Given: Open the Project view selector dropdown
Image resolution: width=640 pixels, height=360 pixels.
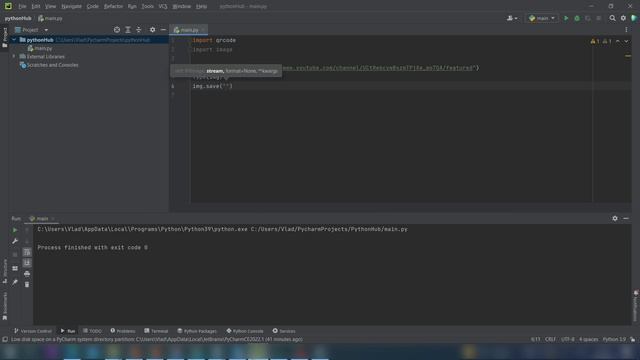Looking at the screenshot, I should coord(31,30).
